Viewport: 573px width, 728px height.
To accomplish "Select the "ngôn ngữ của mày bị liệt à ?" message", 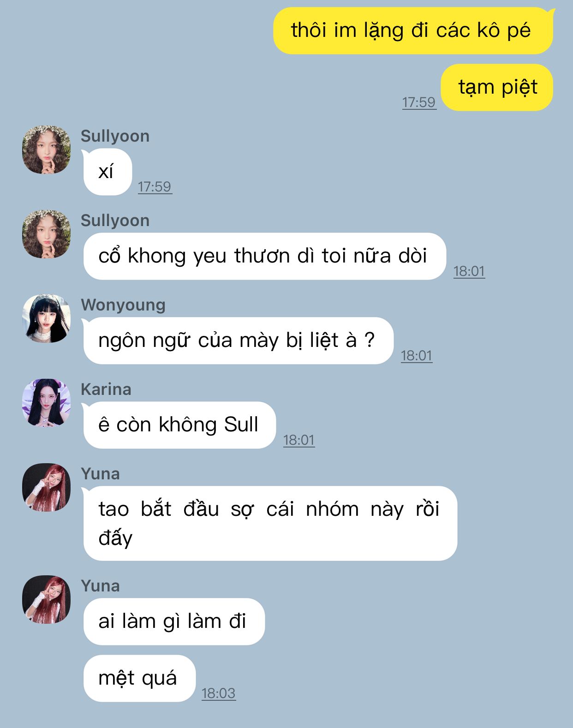I will pyautogui.click(x=238, y=341).
